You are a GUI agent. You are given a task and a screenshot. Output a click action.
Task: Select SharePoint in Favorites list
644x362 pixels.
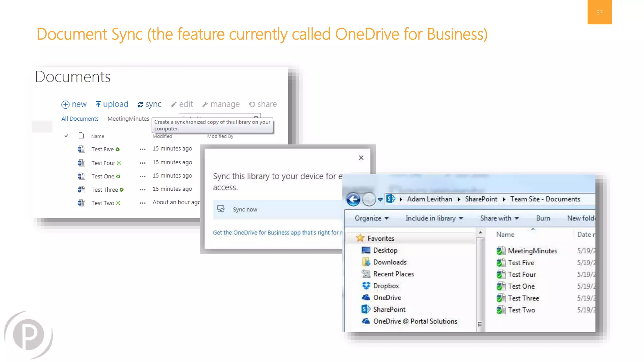point(389,309)
